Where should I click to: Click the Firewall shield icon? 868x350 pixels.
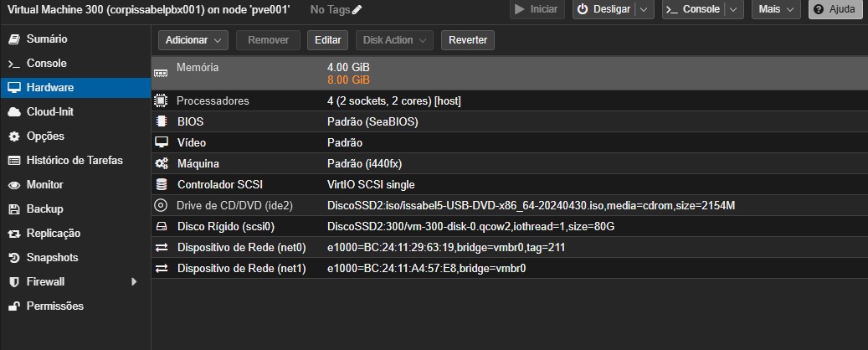(x=13, y=282)
